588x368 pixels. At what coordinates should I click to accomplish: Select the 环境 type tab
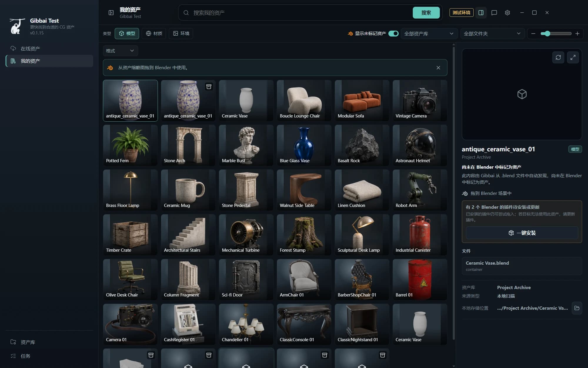(x=181, y=33)
